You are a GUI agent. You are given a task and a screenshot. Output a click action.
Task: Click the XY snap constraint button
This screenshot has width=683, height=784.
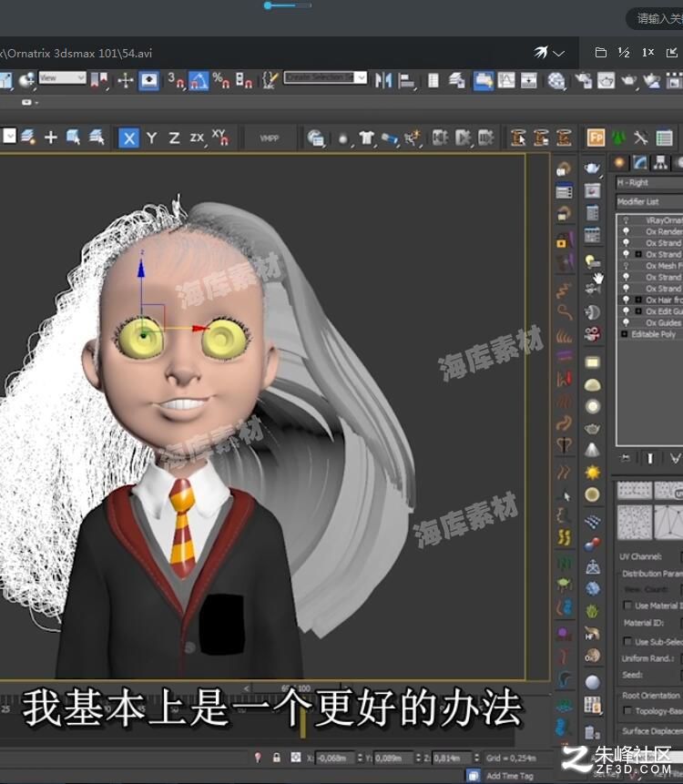coord(220,137)
